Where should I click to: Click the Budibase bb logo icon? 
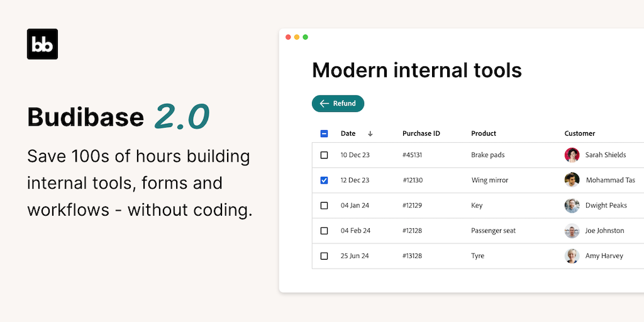pos(42,44)
